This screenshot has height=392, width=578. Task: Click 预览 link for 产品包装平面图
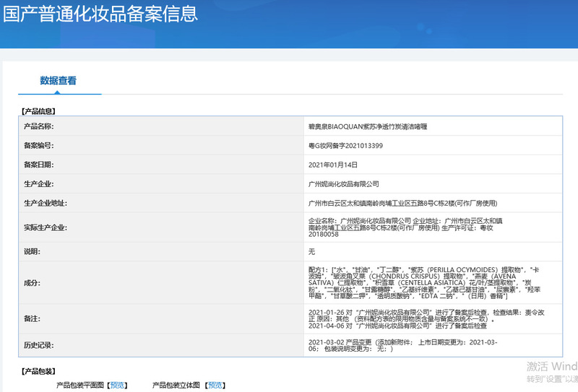point(116,386)
